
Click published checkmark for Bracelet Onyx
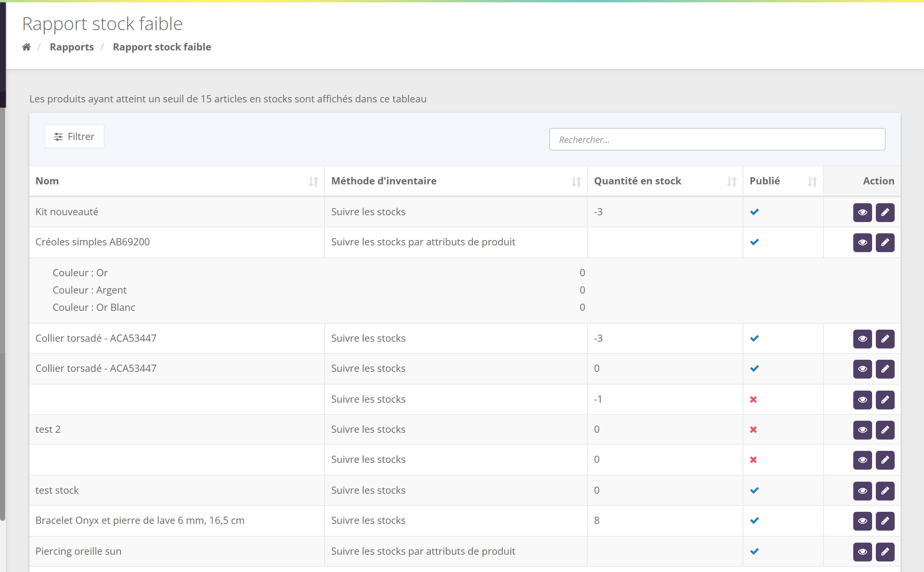[x=754, y=520]
